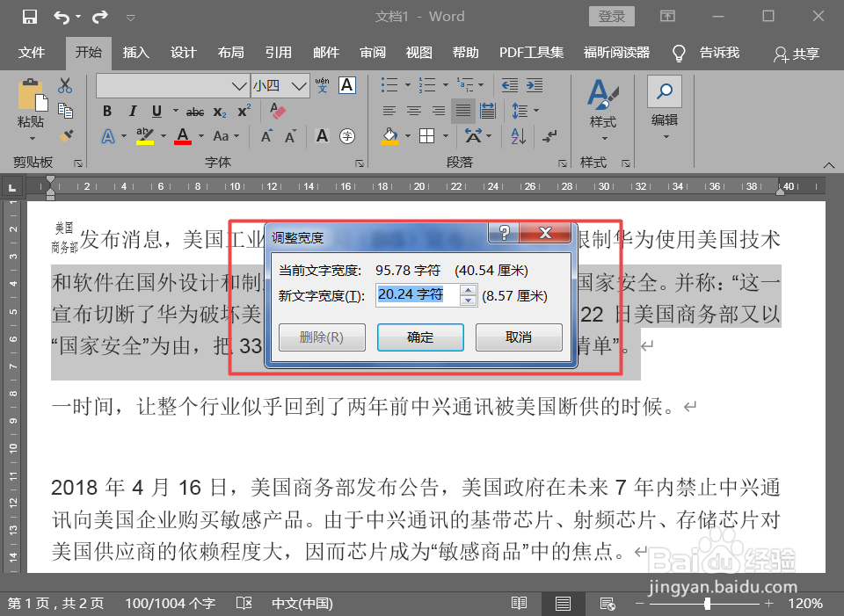Toggle the underline formatting
Image resolution: width=844 pixels, height=616 pixels.
click(x=156, y=112)
